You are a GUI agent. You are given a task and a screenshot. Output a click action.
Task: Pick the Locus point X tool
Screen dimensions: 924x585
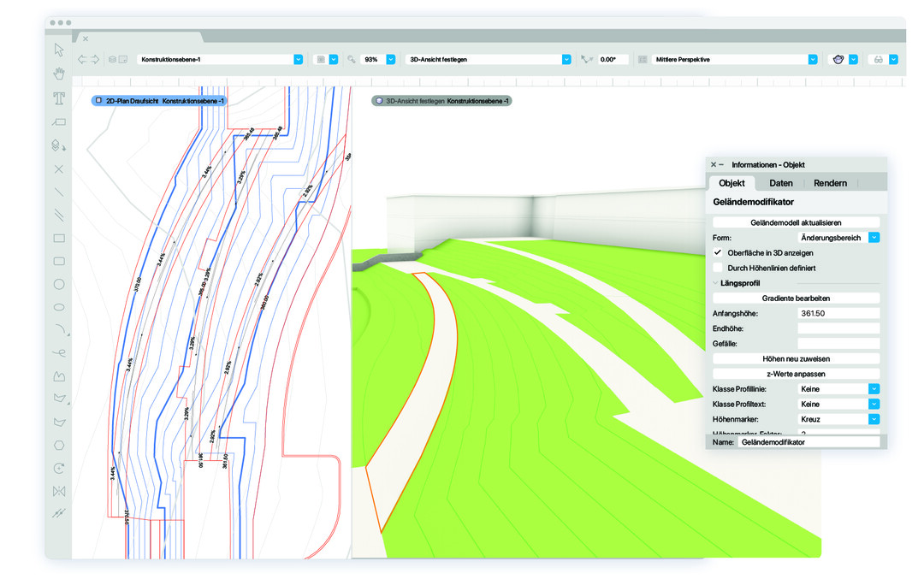coord(59,169)
